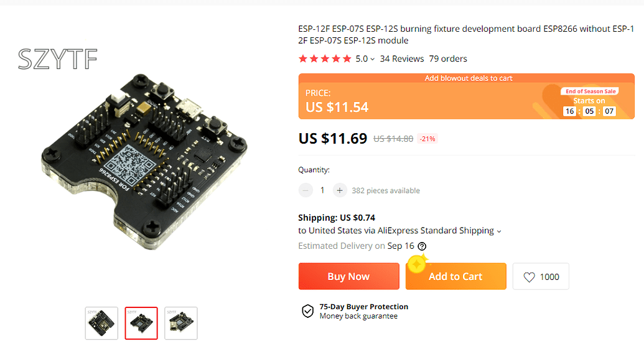Click the five-star rating icons
Image resolution: width=644 pixels, height=349 pixels.
[x=325, y=59]
